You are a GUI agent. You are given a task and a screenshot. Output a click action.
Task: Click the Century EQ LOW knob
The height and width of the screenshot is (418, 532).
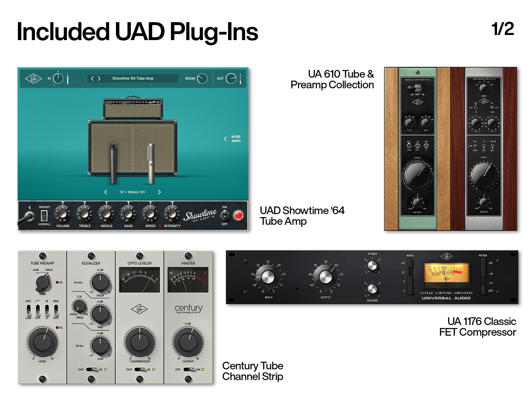click(100, 346)
